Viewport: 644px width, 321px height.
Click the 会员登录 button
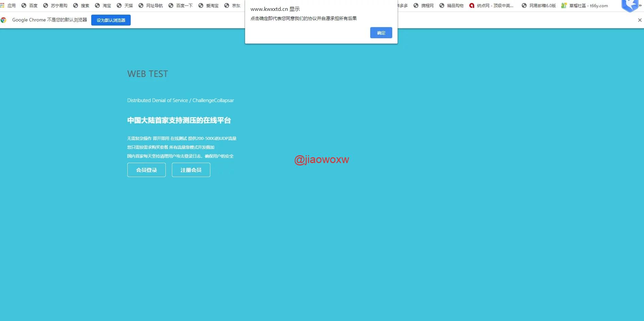tap(146, 170)
